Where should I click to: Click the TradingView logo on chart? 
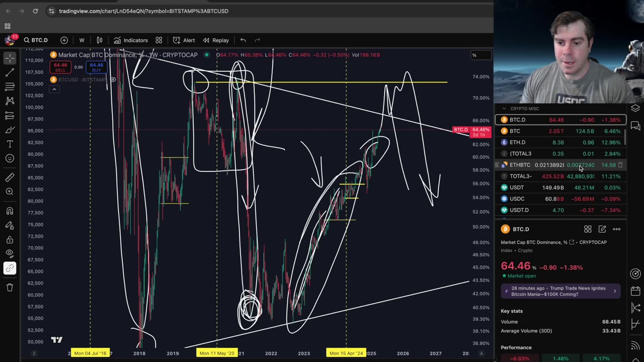[57, 340]
